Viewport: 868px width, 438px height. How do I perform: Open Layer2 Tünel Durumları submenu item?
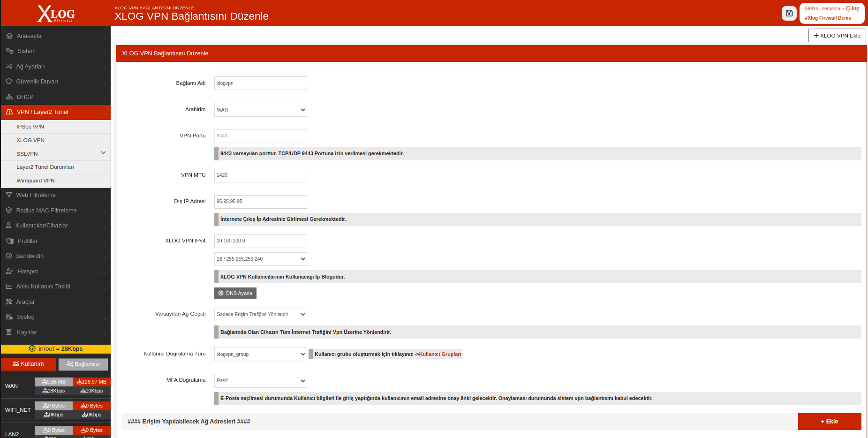coord(56,167)
